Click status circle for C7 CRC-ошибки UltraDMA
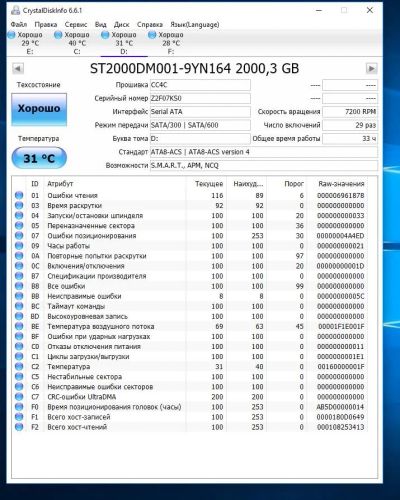This screenshot has width=400, height=500. tap(19, 397)
